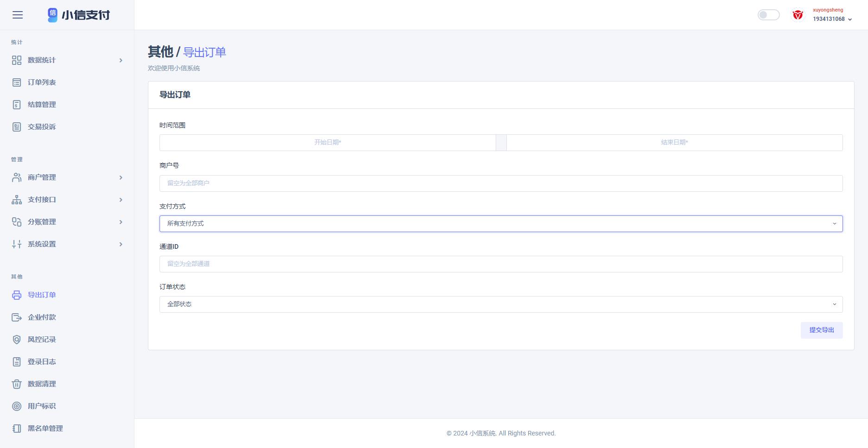The height and width of the screenshot is (448, 868).
Task: Click the user avatar icon
Action: click(x=798, y=15)
